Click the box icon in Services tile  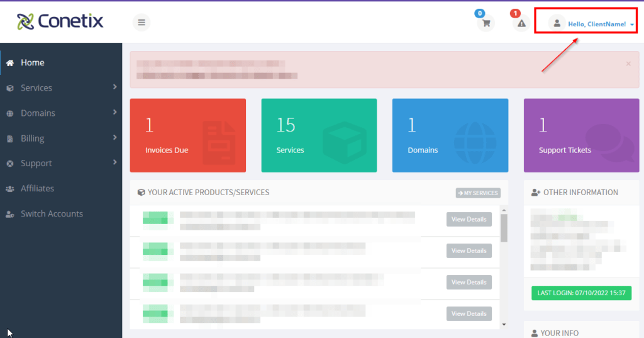tap(345, 143)
